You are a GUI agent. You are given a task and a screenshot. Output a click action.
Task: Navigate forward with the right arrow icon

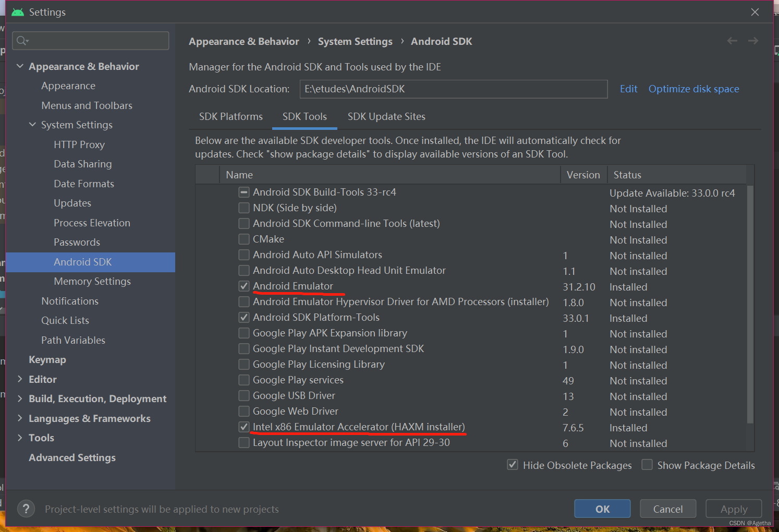753,41
